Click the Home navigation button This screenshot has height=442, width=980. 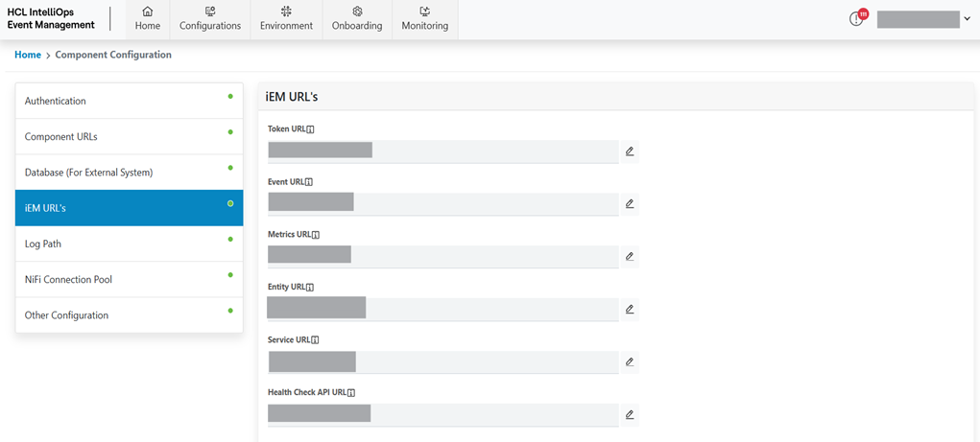click(148, 19)
